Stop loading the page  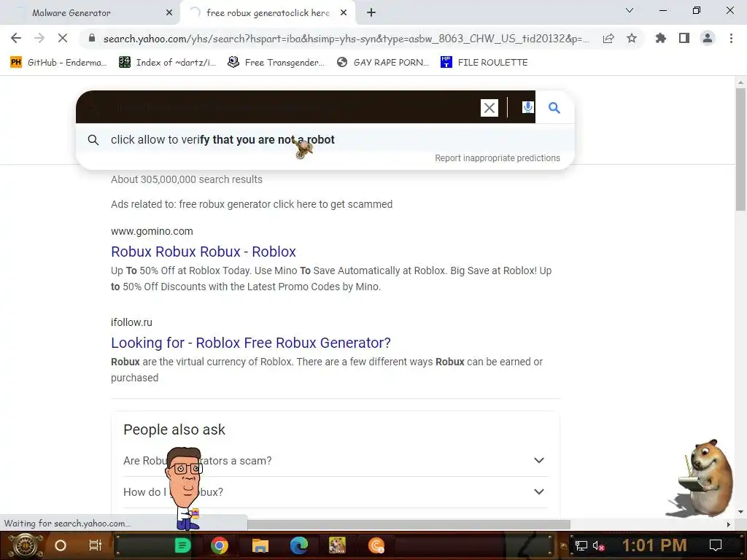(x=63, y=38)
